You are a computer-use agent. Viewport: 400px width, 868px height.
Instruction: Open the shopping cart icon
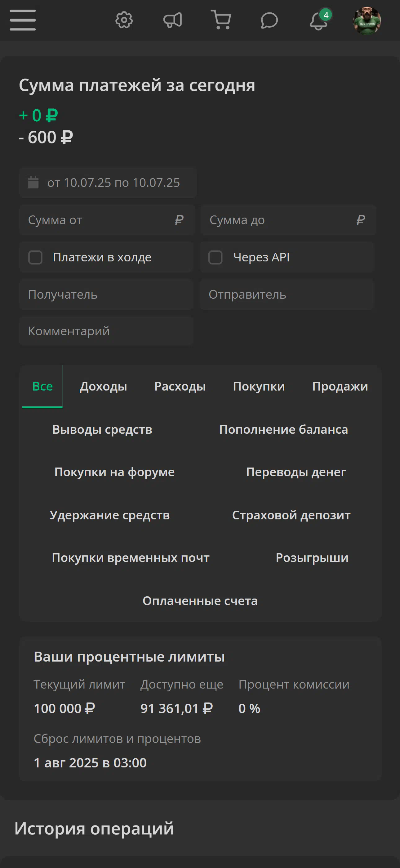221,20
